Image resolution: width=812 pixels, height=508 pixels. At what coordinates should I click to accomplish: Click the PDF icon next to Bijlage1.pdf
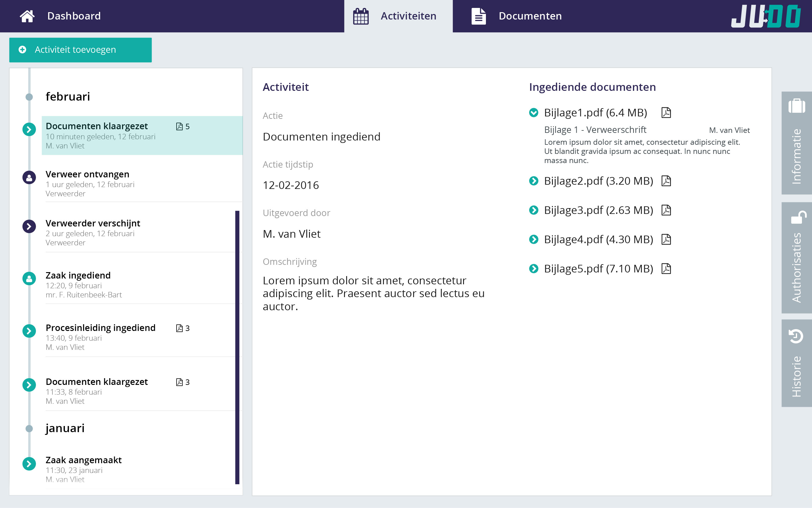tap(666, 112)
